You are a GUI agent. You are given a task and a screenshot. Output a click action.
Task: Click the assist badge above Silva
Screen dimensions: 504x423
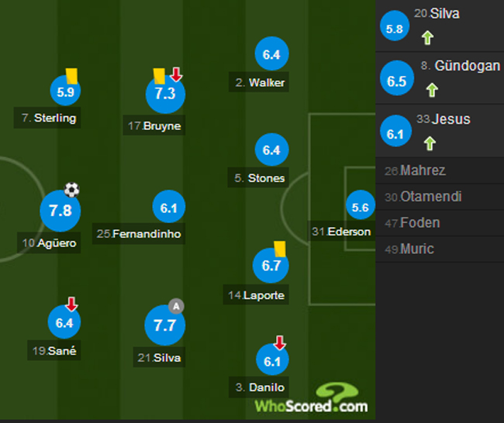point(176,306)
